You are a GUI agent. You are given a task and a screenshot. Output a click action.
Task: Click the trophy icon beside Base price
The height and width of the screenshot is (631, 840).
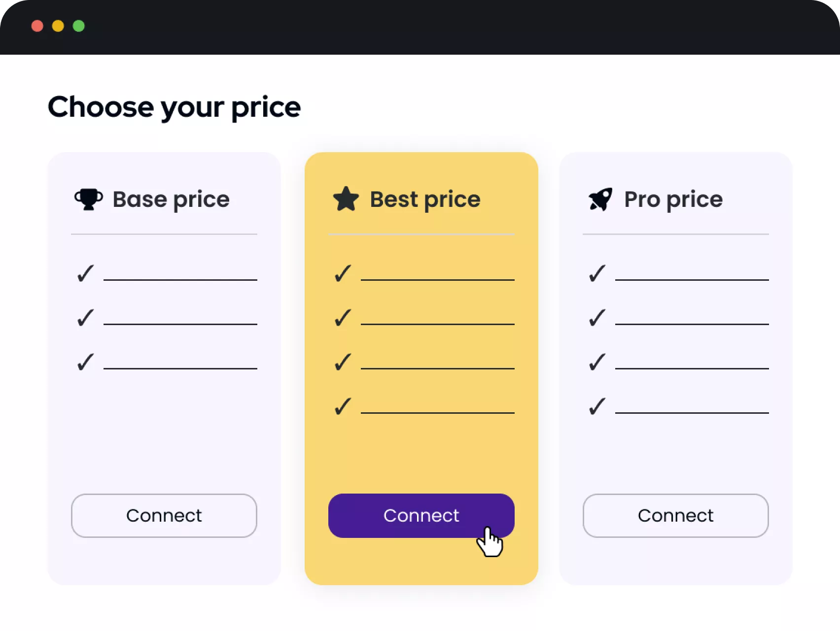click(x=89, y=199)
